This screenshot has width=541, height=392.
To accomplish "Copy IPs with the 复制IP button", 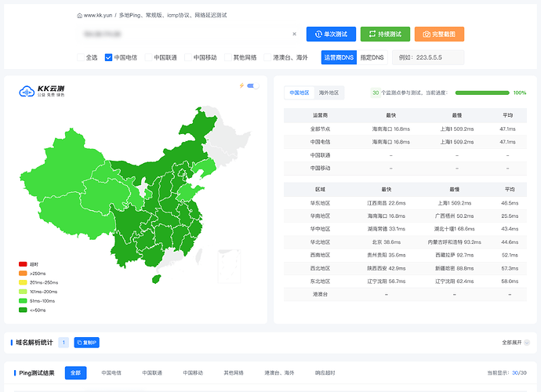I will point(86,343).
